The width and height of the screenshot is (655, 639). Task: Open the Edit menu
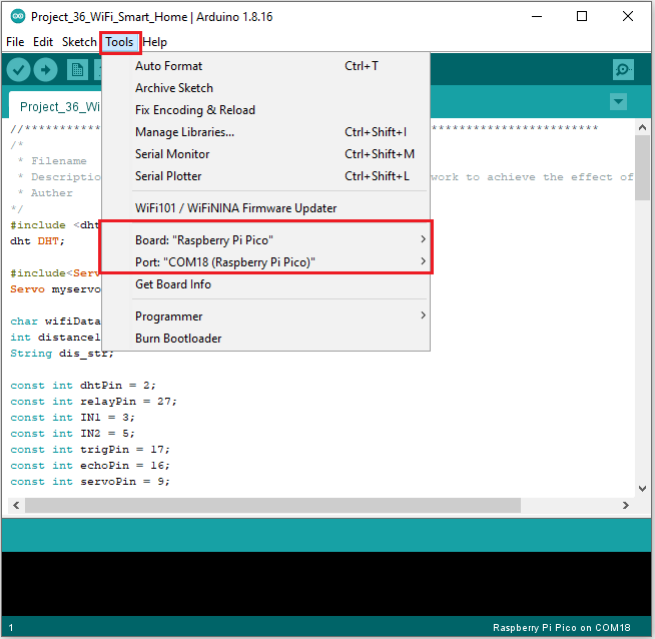(x=43, y=42)
